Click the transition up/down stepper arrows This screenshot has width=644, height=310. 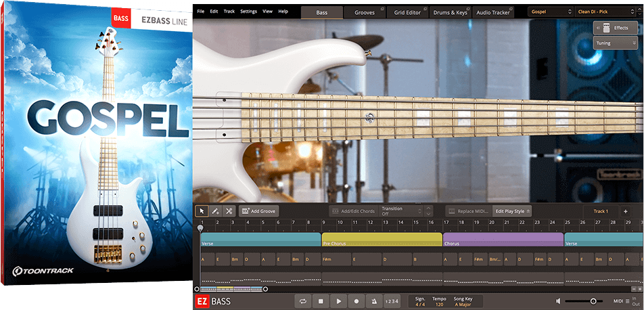[x=428, y=211]
